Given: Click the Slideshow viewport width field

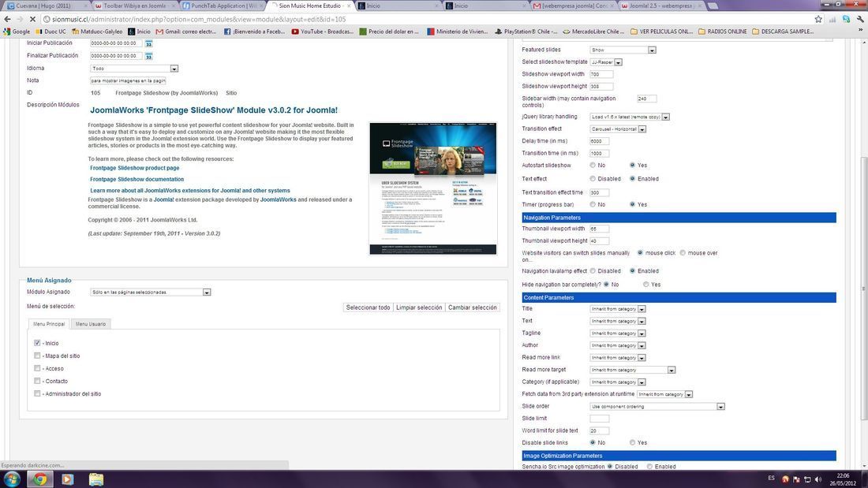Looking at the screenshot, I should click(601, 74).
